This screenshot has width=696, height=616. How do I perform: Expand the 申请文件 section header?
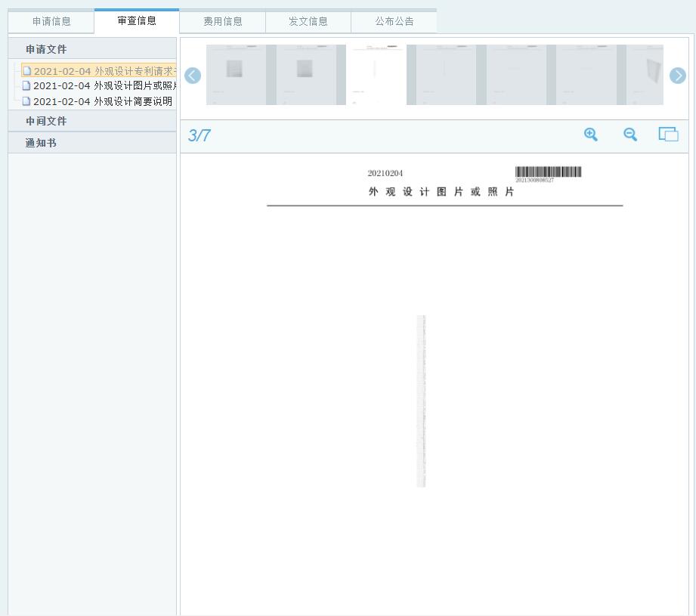(46, 49)
